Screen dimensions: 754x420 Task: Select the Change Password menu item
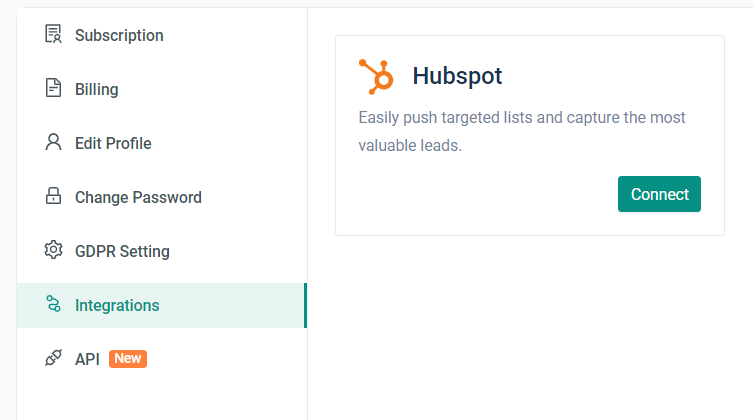pyautogui.click(x=138, y=198)
